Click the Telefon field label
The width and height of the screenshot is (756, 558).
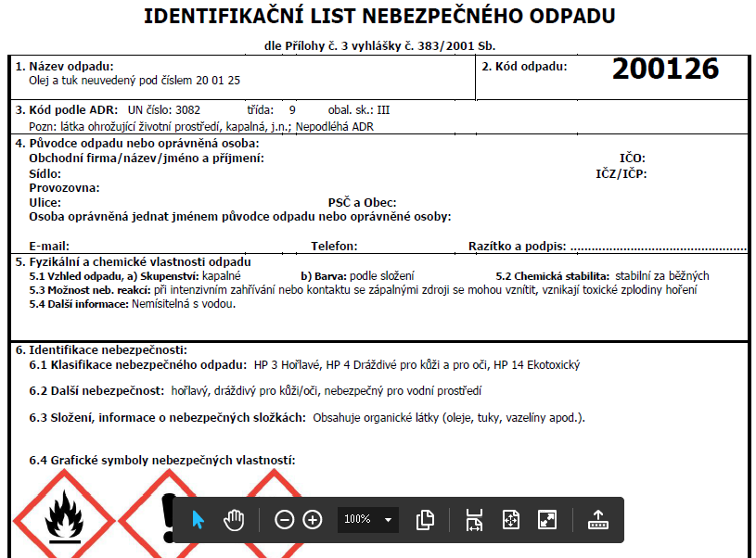[334, 247]
